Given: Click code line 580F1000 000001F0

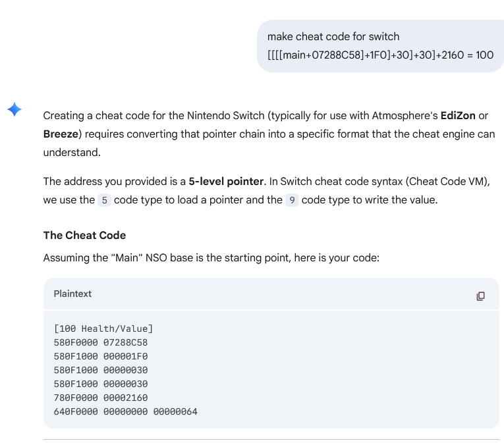Looking at the screenshot, I should coord(101,356).
